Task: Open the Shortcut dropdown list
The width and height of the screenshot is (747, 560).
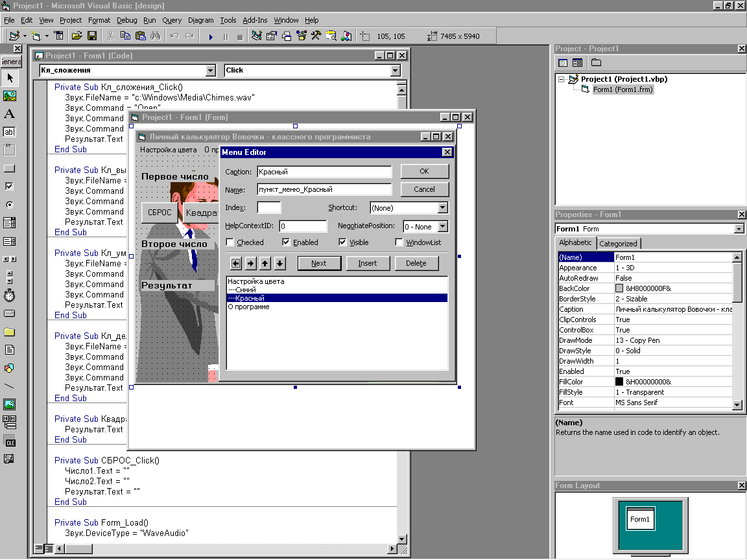Action: point(442,208)
